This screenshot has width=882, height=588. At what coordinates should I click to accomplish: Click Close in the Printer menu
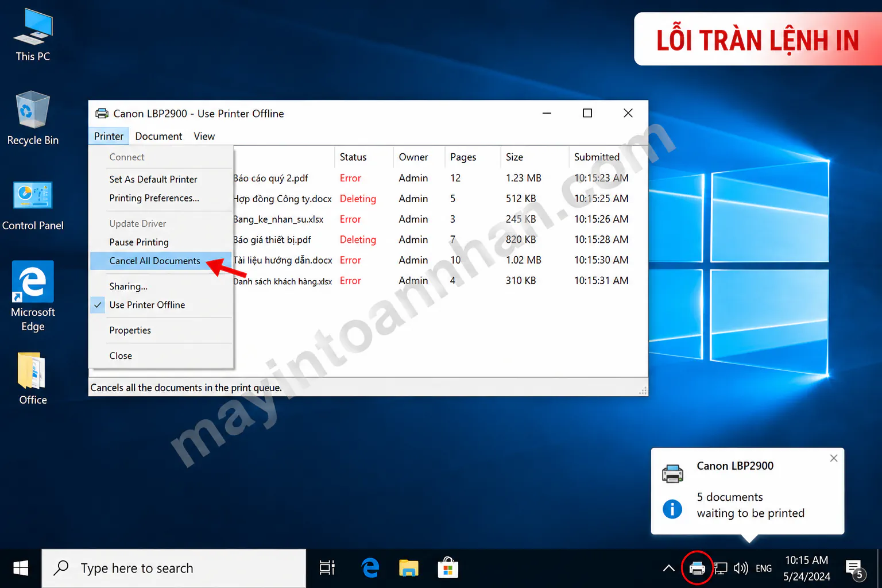click(121, 356)
